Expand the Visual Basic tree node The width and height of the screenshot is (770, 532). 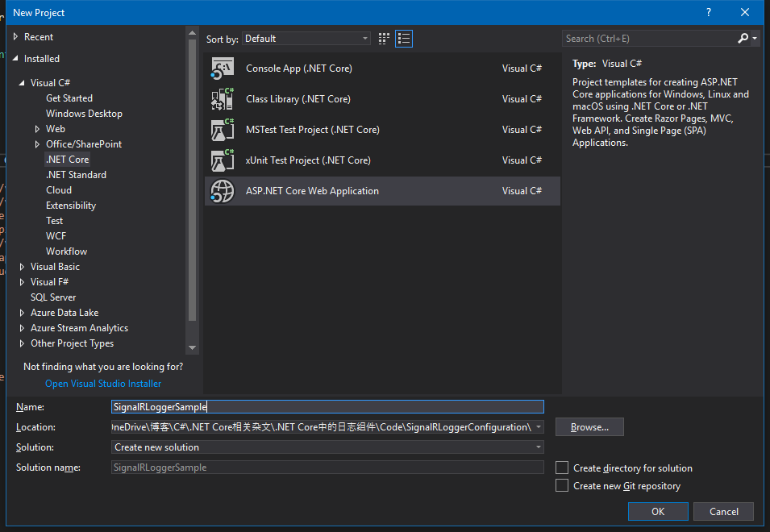point(23,267)
